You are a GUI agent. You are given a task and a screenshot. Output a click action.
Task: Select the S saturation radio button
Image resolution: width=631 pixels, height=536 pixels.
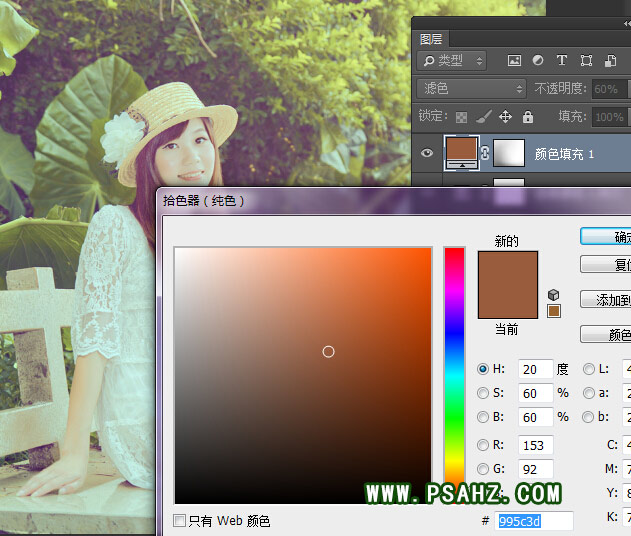(x=484, y=393)
